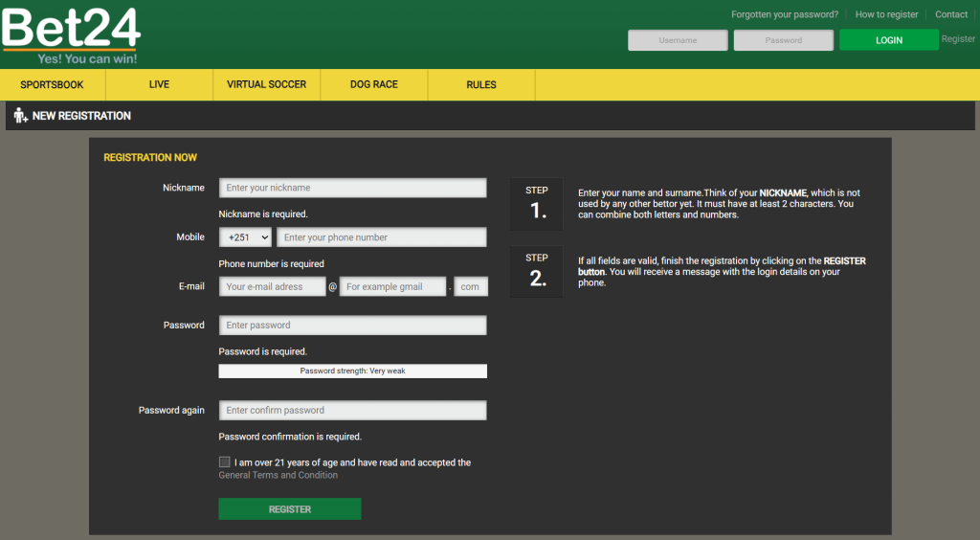
Task: Click the NEW REGISTRATION title text
Action: (x=81, y=116)
